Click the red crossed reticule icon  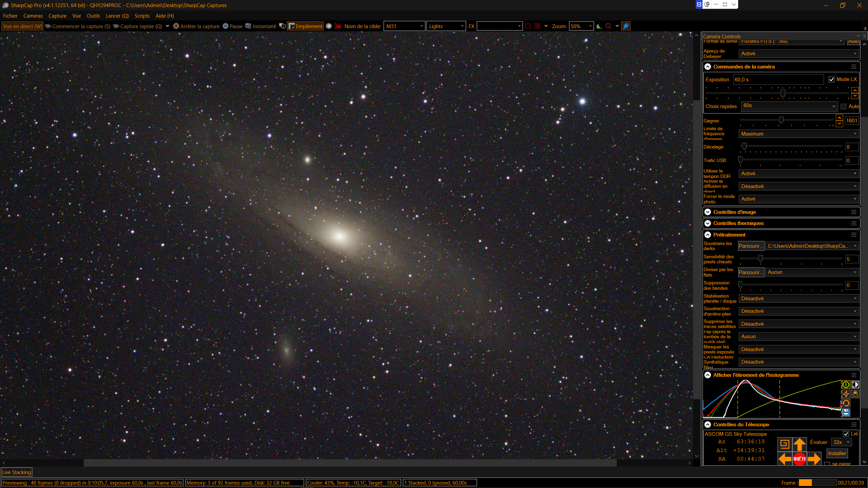tap(537, 26)
